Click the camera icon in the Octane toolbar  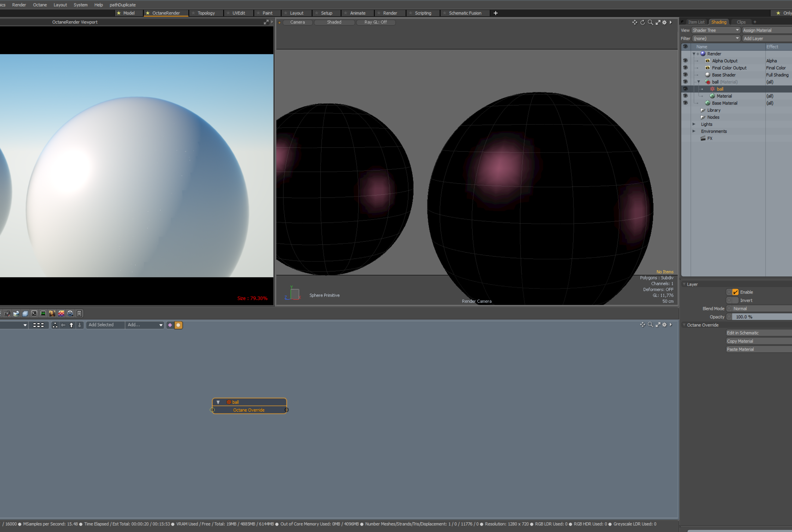pos(8,314)
